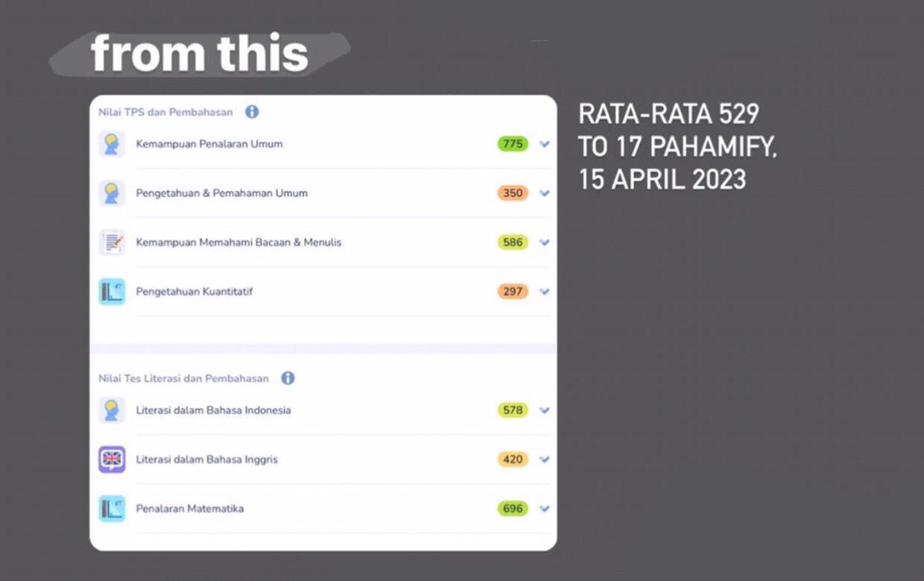Expand the Pengetahuan & Pemahaman Umum chevron
Screen dimensions: 924x581
click(544, 193)
